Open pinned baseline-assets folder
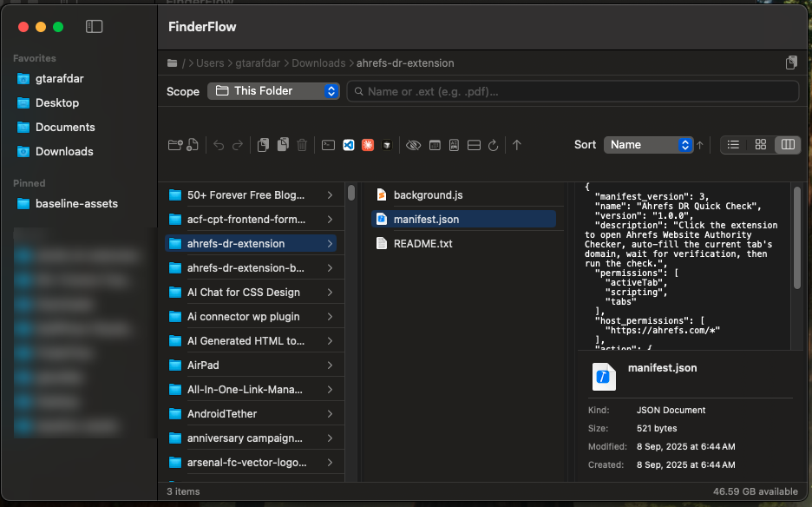812x507 pixels. [76, 204]
